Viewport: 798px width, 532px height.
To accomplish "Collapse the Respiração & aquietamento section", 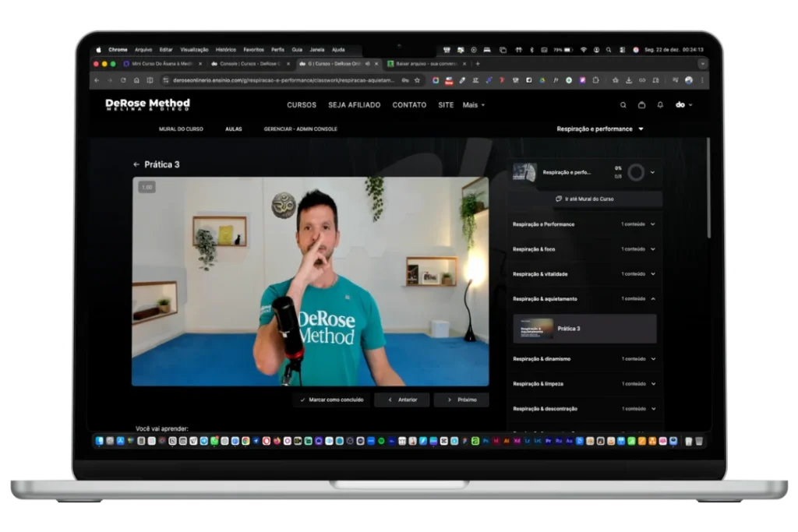I will (584, 299).
